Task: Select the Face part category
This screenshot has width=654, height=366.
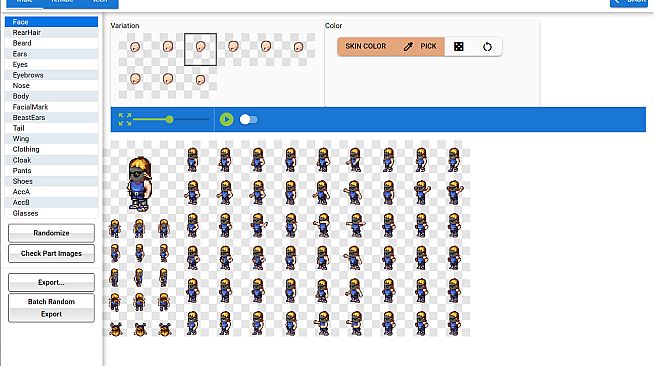Action: [51, 22]
